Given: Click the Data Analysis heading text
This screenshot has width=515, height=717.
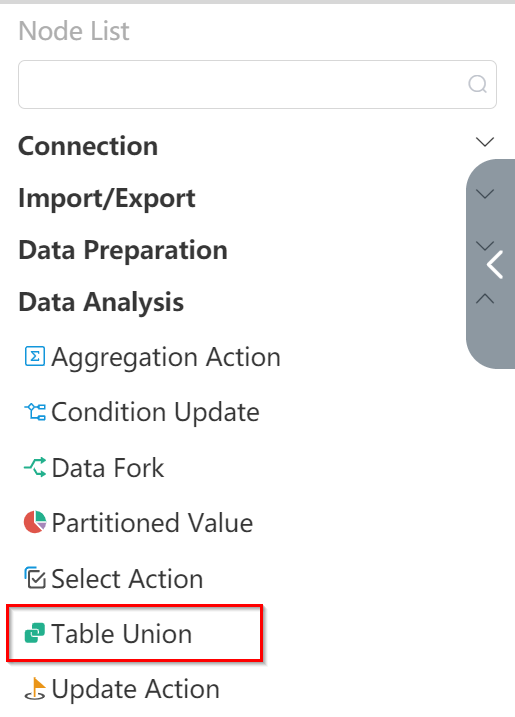Looking at the screenshot, I should coord(101,302).
